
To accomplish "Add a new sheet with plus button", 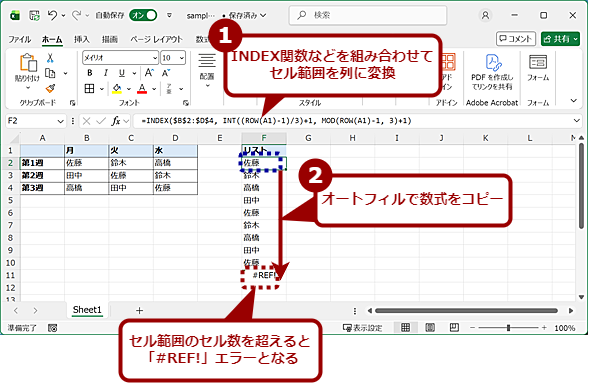I will pyautogui.click(x=139, y=311).
